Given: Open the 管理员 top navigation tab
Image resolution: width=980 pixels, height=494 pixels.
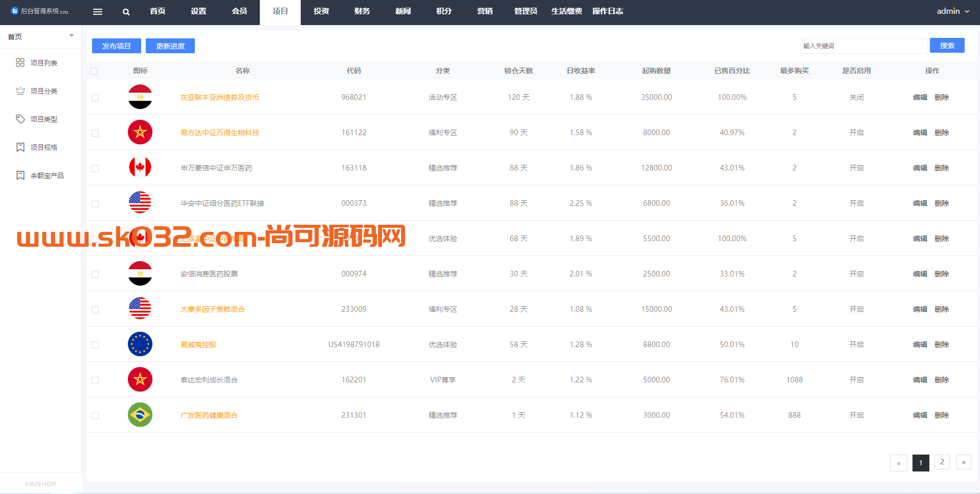Looking at the screenshot, I should pyautogui.click(x=526, y=11).
